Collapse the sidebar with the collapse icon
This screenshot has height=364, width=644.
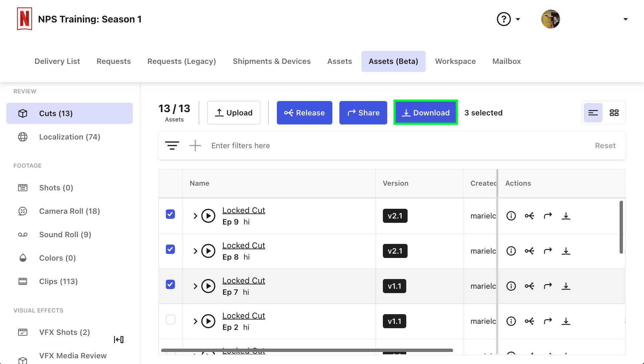click(119, 339)
